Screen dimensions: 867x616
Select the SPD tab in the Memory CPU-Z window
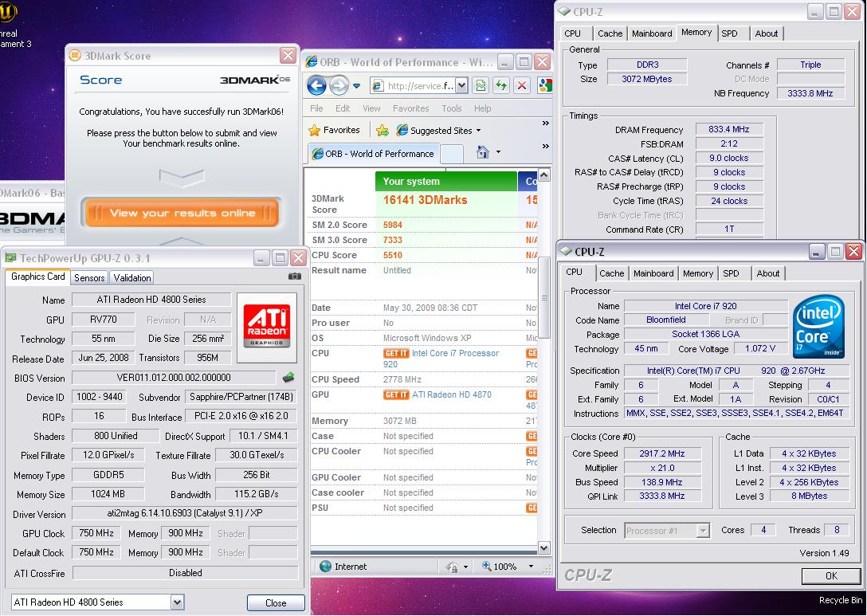(x=729, y=33)
